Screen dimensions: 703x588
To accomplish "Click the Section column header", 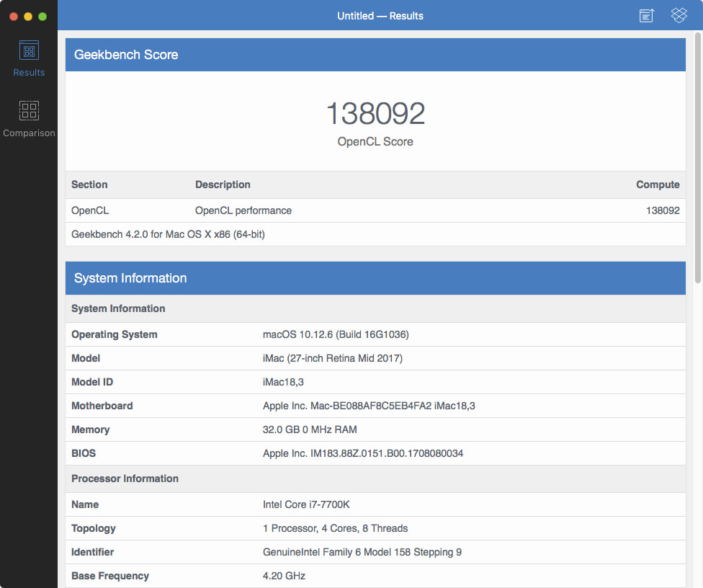I will pyautogui.click(x=89, y=184).
